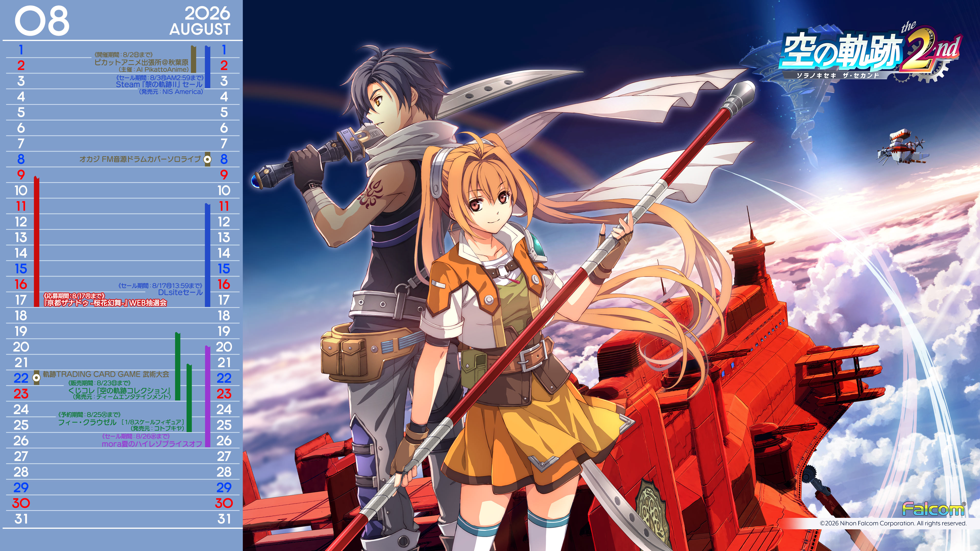
Task: Select the green フィー・クラウゼル preorder period bar
Action: [x=189, y=398]
